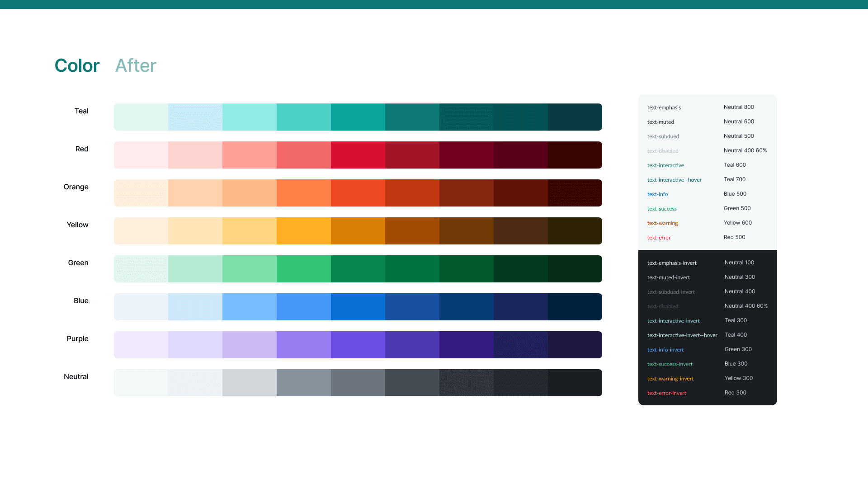Click the lightest Orange swatch
The width and height of the screenshot is (868, 488).
click(141, 193)
